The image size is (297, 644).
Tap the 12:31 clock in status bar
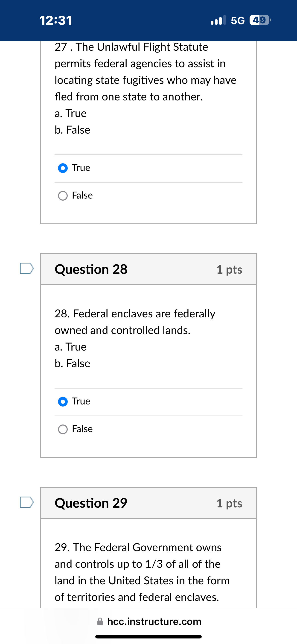pyautogui.click(x=56, y=20)
